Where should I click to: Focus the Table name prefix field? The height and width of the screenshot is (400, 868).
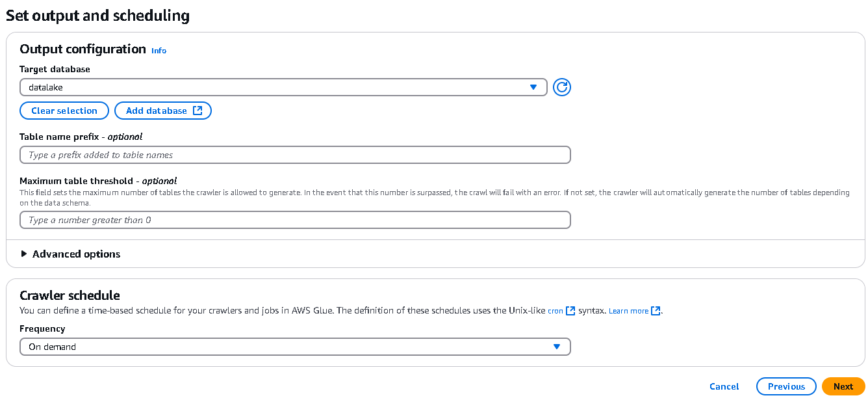295,155
